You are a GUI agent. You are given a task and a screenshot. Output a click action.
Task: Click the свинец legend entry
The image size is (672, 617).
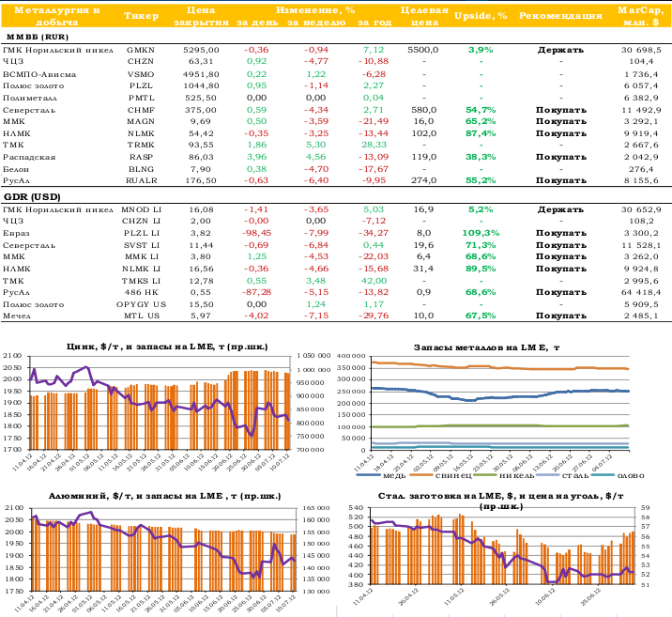pos(441,475)
